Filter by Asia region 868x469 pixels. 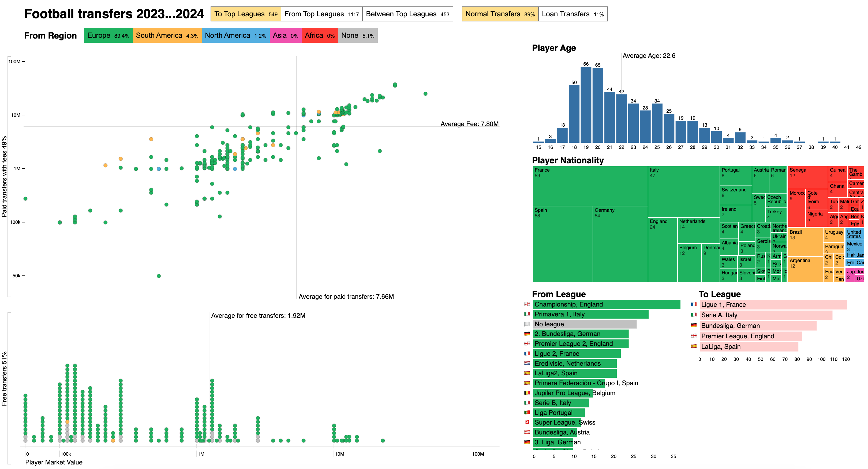[x=285, y=35]
